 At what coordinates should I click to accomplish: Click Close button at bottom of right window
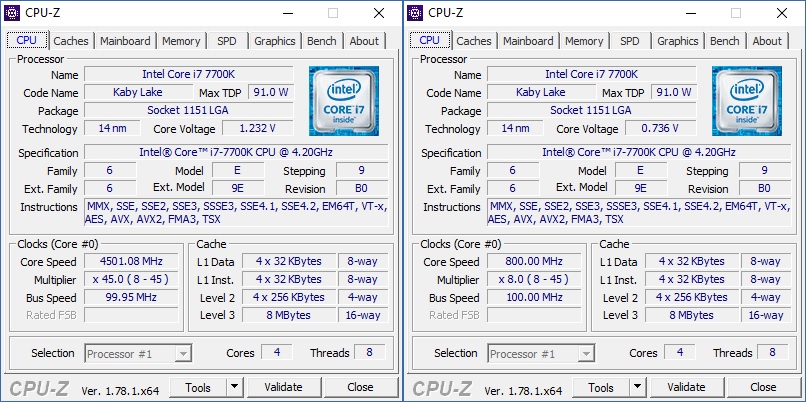763,387
